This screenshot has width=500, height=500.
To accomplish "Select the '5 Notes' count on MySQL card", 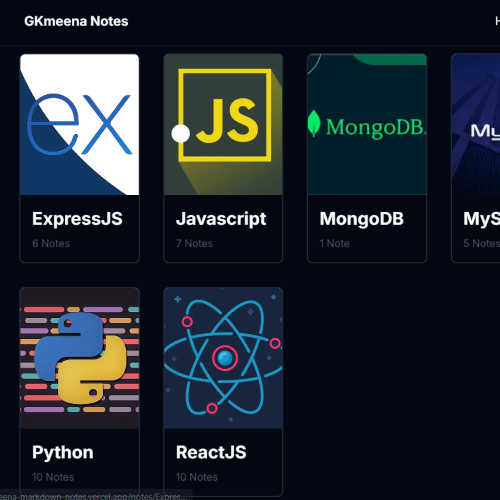I will tap(482, 243).
